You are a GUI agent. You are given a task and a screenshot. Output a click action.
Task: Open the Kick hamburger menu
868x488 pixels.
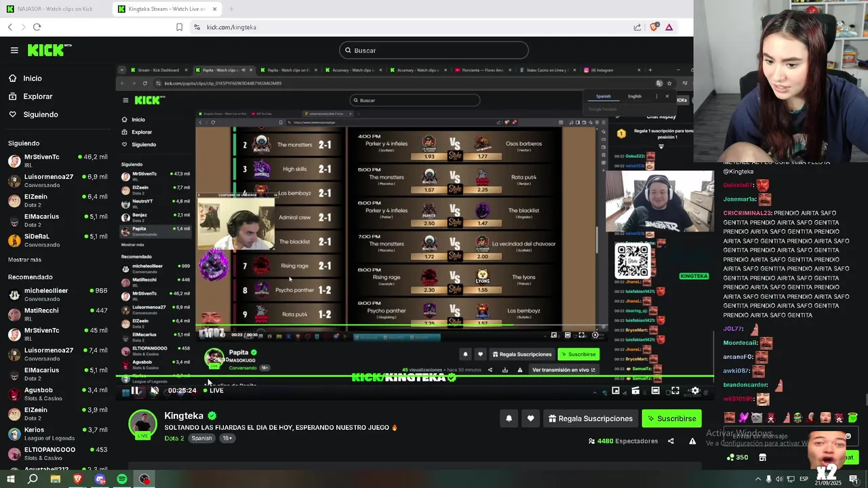coord(14,50)
